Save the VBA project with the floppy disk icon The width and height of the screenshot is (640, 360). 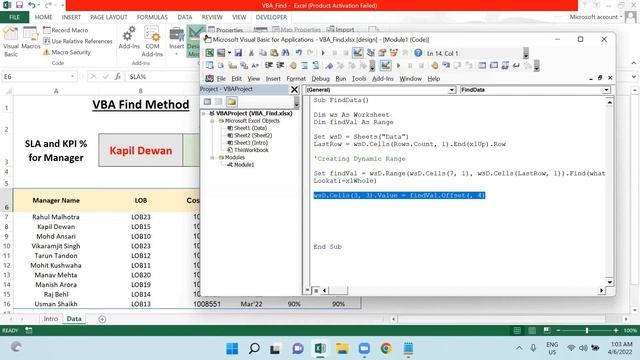238,53
